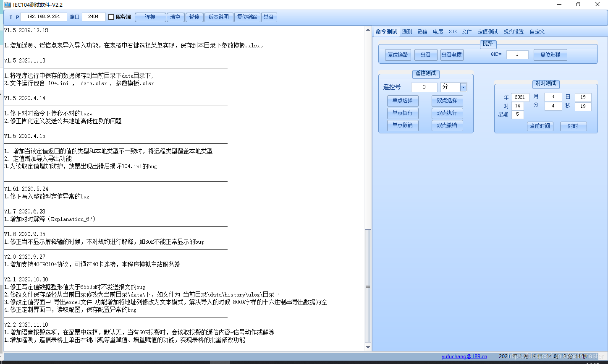The image size is (608, 364).
Task: Toggle the 服务端 checkbox
Action: 111,17
